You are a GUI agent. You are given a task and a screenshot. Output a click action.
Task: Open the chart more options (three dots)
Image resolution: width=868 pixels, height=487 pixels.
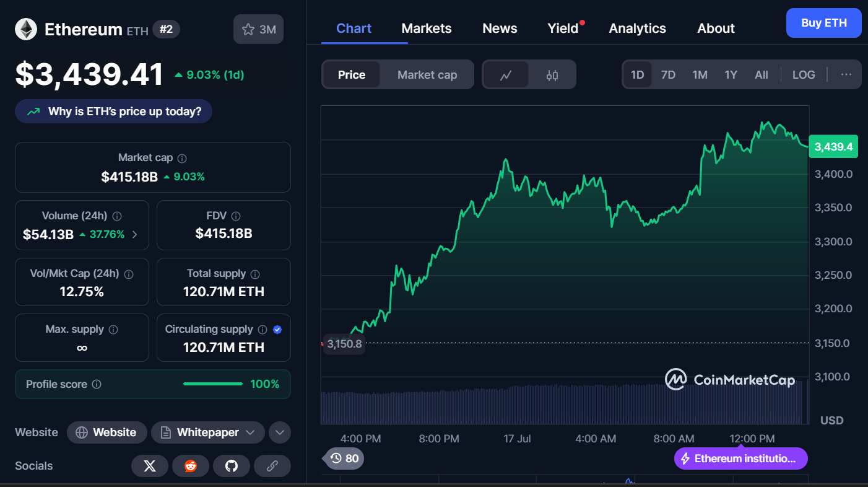(846, 75)
